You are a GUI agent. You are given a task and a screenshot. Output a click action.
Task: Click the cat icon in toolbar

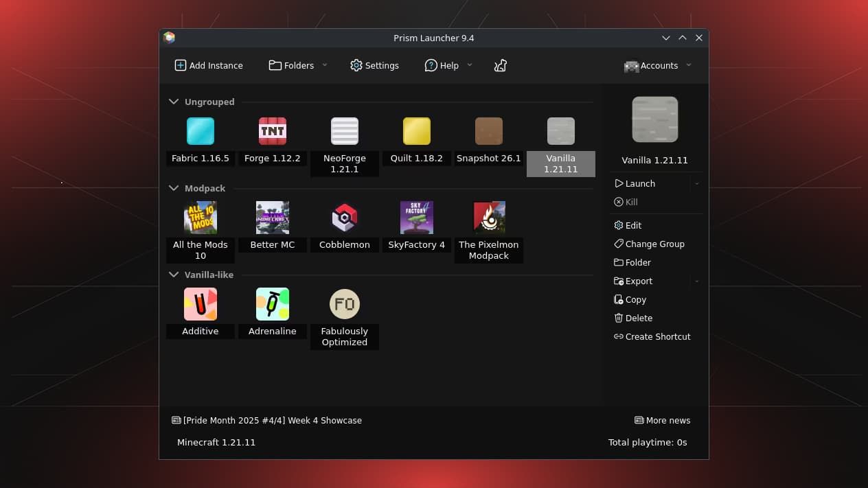[x=501, y=65]
